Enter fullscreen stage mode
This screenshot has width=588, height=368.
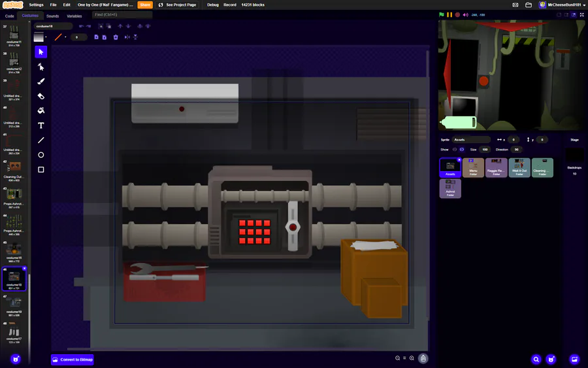581,14
